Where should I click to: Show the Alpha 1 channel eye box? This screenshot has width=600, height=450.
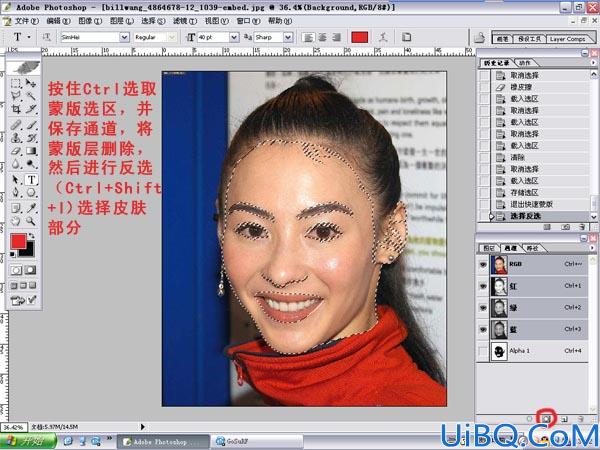point(483,351)
